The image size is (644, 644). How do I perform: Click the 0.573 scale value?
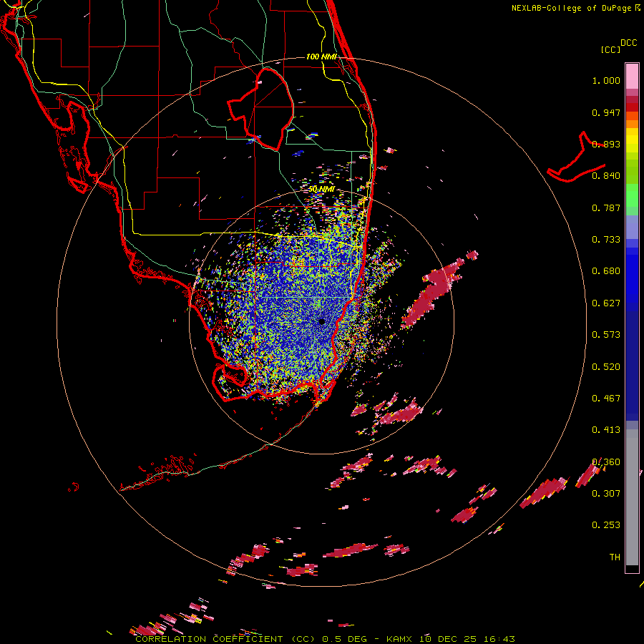click(x=606, y=335)
